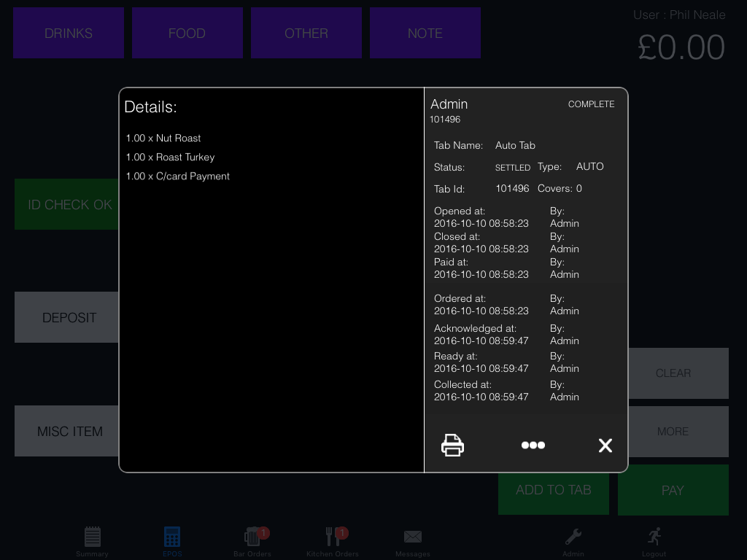Open the Messages envelope icon
The width and height of the screenshot is (747, 560).
[413, 540]
